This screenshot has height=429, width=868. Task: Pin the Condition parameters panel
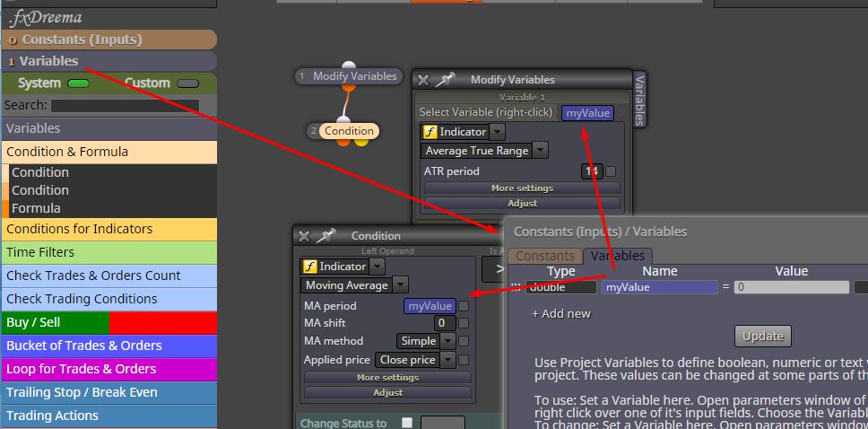point(325,236)
